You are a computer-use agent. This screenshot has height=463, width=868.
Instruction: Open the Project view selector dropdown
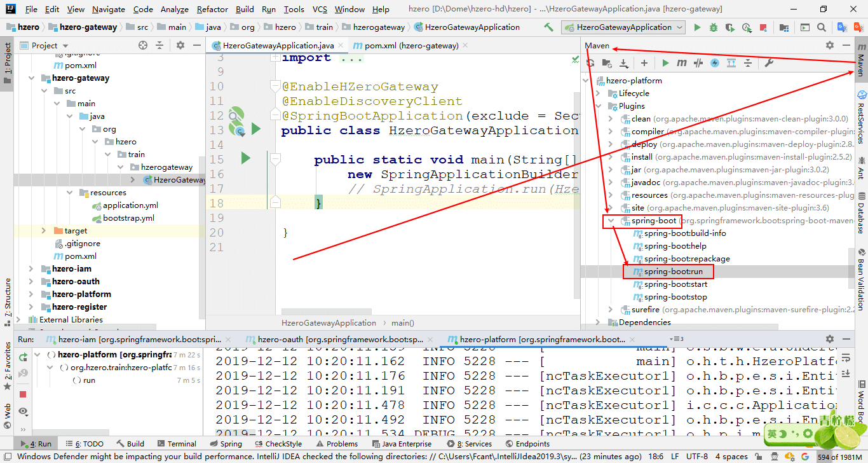click(x=44, y=45)
